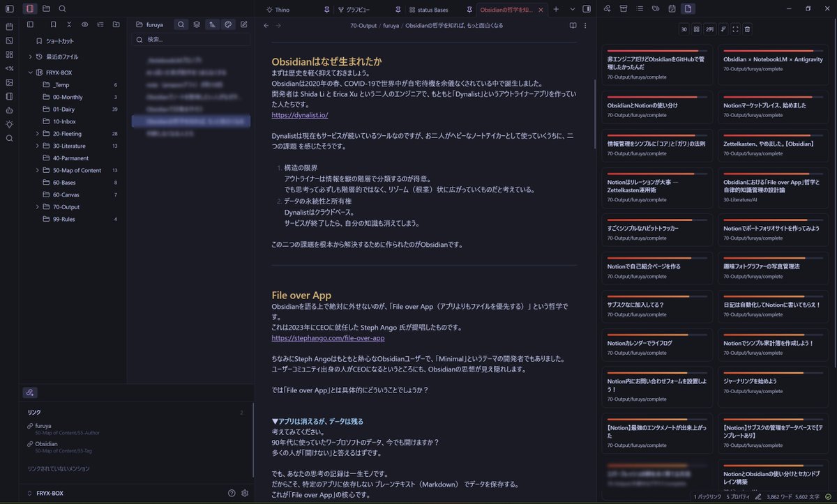Click the reveal tree-list icon in navigator toolbar

(x=100, y=24)
